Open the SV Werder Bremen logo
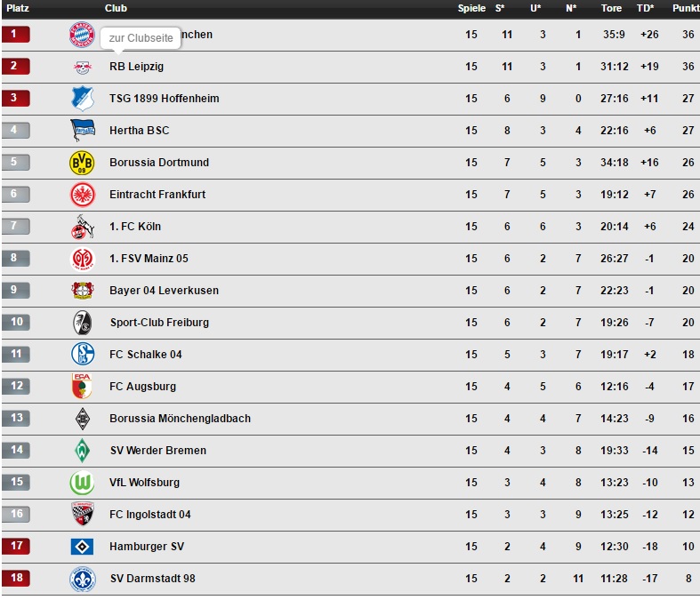Screen dimensions: 700x600 pyautogui.click(x=82, y=451)
